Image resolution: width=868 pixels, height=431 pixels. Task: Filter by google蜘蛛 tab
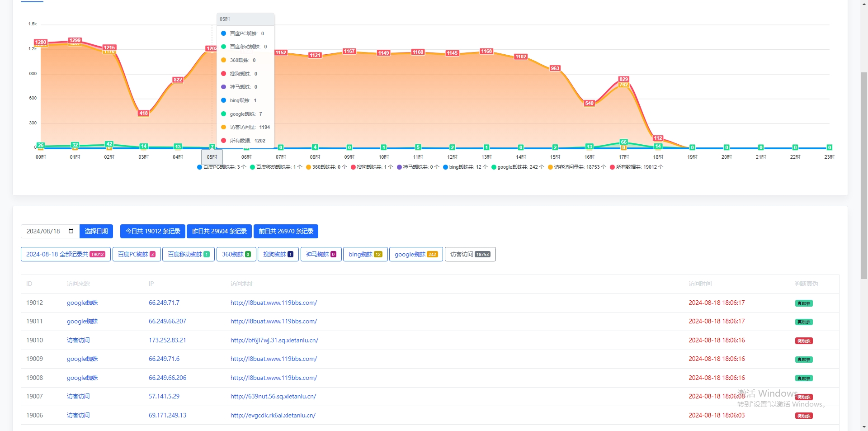416,254
